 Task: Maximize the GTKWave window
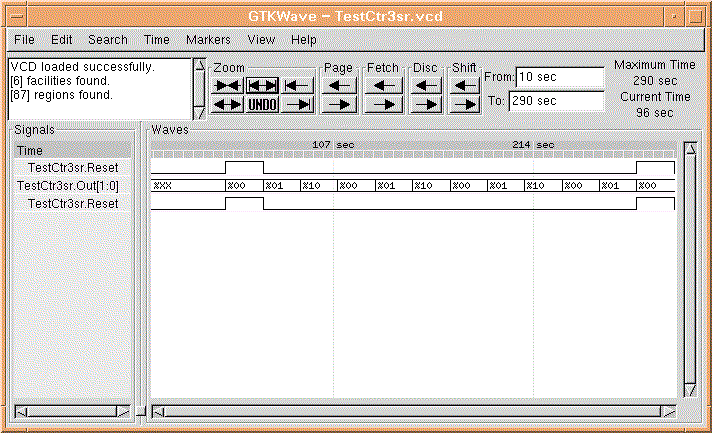click(x=695, y=16)
